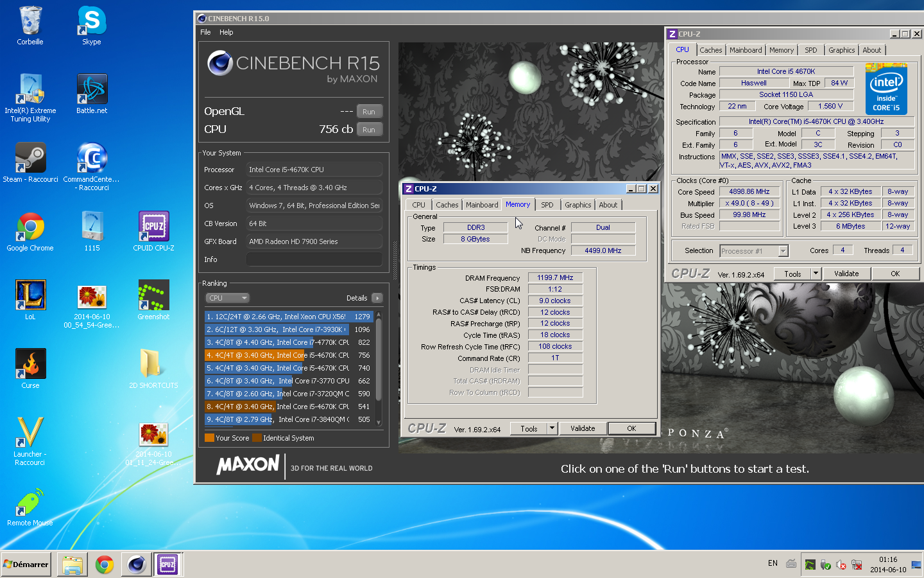Click the Chrome taskbar button
This screenshot has width=924, height=578.
tap(105, 565)
